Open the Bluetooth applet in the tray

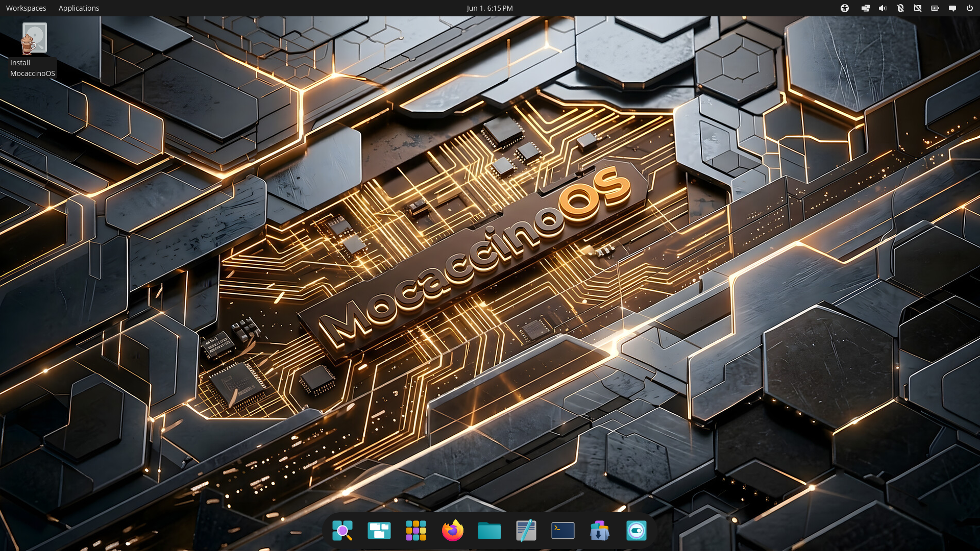tap(900, 8)
